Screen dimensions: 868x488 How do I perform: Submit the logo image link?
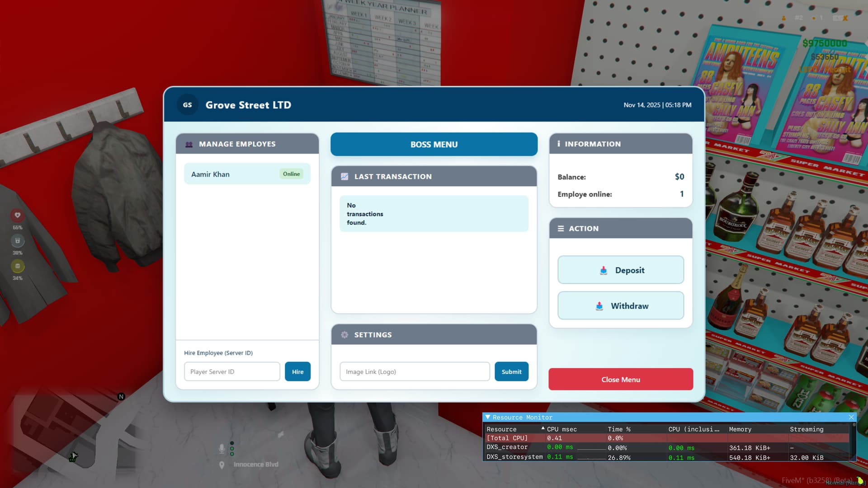click(x=511, y=371)
